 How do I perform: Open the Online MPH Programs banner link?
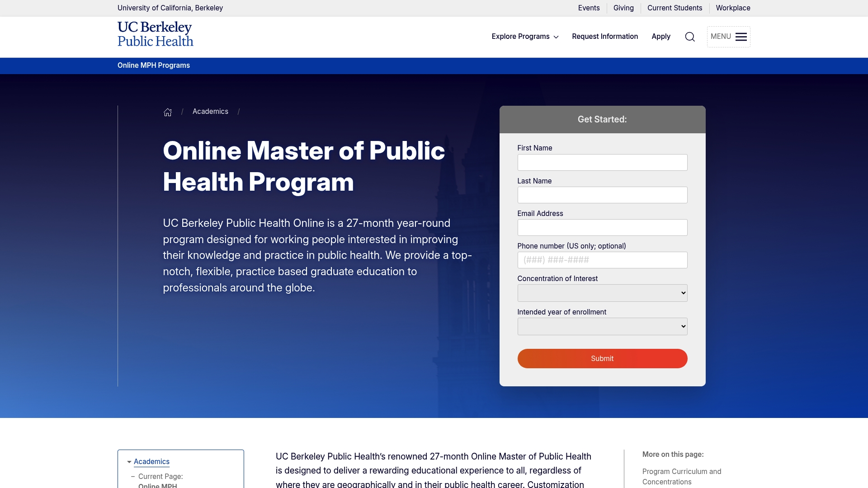click(x=154, y=66)
